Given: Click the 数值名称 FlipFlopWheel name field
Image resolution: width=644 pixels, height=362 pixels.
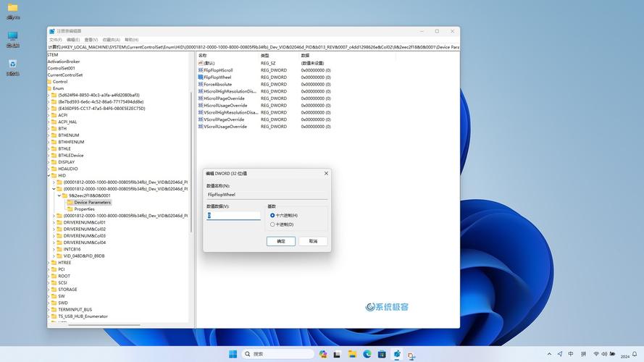Looking at the screenshot, I should tap(267, 195).
